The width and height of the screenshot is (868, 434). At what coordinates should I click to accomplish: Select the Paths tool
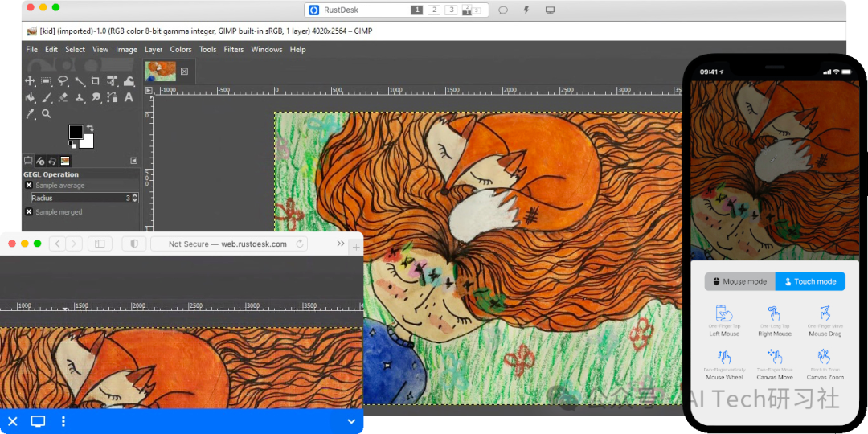click(x=113, y=97)
